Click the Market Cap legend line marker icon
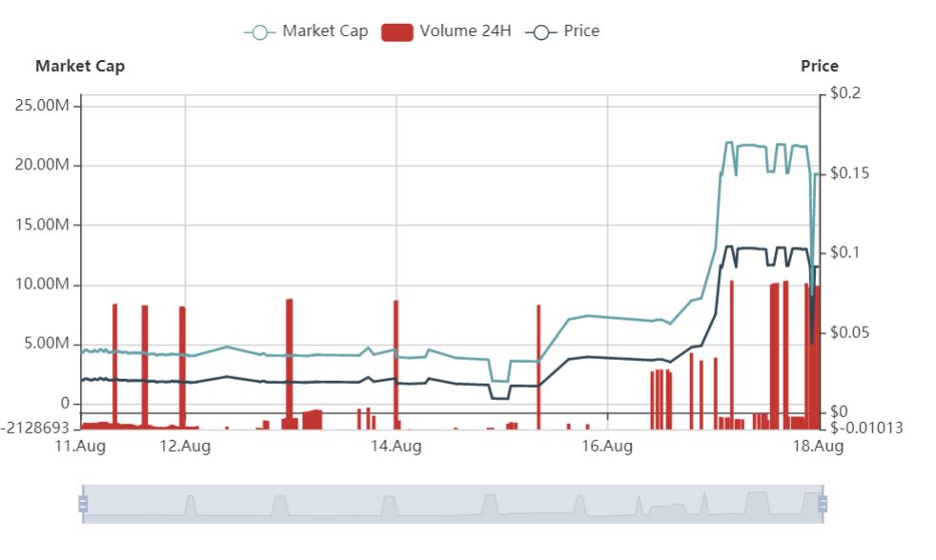This screenshot has height=560, width=936. [x=259, y=31]
